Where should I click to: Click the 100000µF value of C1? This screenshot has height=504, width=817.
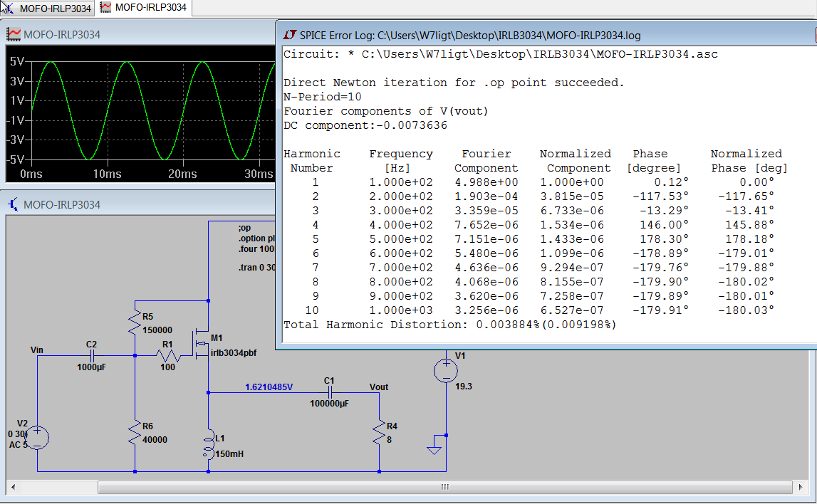point(329,404)
